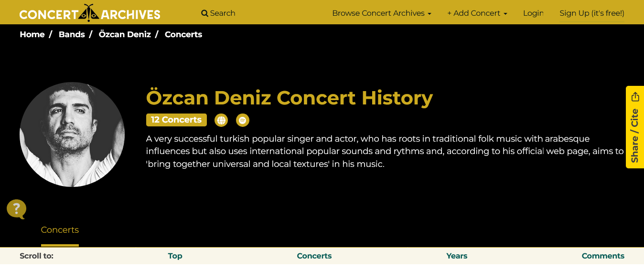This screenshot has width=644, height=269.
Task: Open the help question mark bubble
Action: [16, 209]
